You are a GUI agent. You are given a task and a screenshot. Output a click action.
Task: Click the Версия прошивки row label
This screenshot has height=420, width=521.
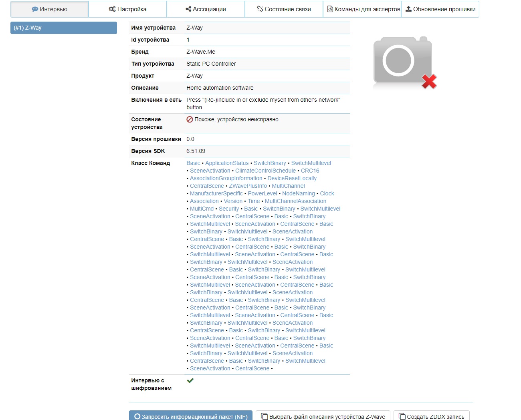pyautogui.click(x=156, y=139)
